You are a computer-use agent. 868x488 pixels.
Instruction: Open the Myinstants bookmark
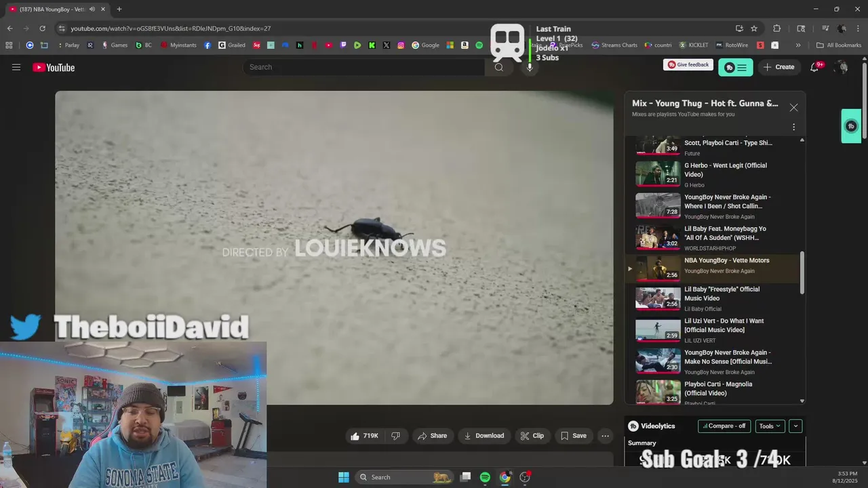[178, 45]
